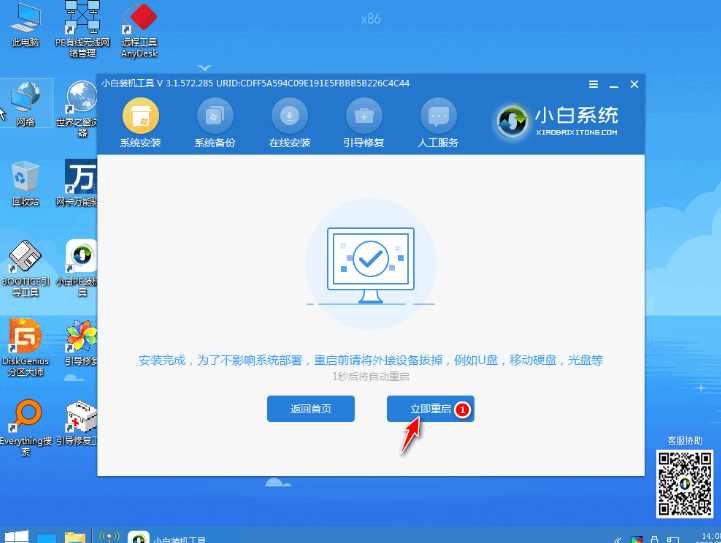Viewport: 721px width, 543px height.
Task: Open the PE wireless network manager shortcut
Action: (x=82, y=29)
